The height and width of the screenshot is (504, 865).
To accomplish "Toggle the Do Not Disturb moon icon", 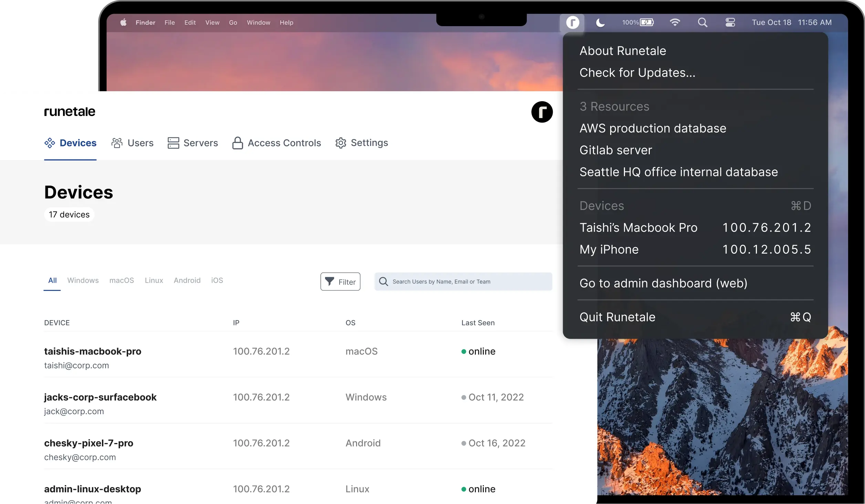I will 600,23.
